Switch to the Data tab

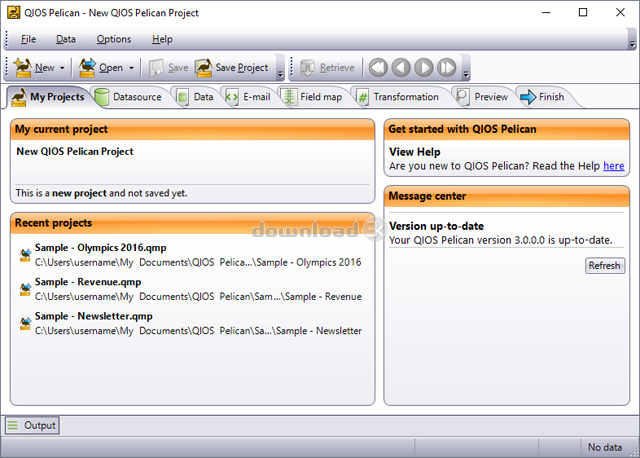tap(197, 97)
